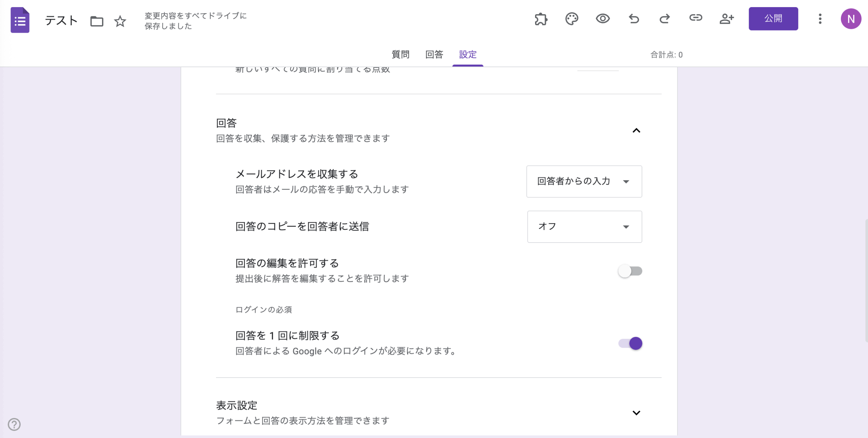Viewport: 868px width, 438px height.
Task: Open the add-ons puzzle icon
Action: coord(540,19)
